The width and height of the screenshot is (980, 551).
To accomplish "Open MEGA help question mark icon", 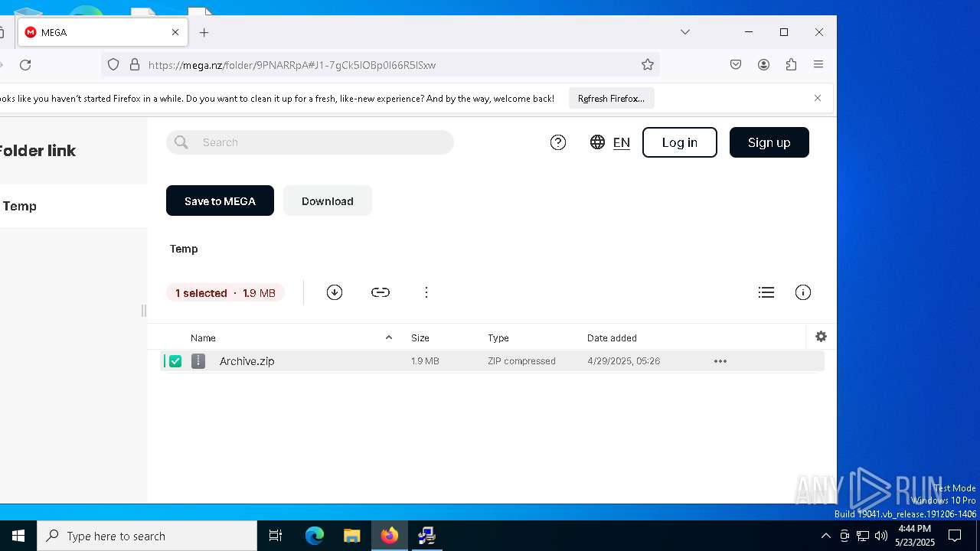I will point(558,142).
